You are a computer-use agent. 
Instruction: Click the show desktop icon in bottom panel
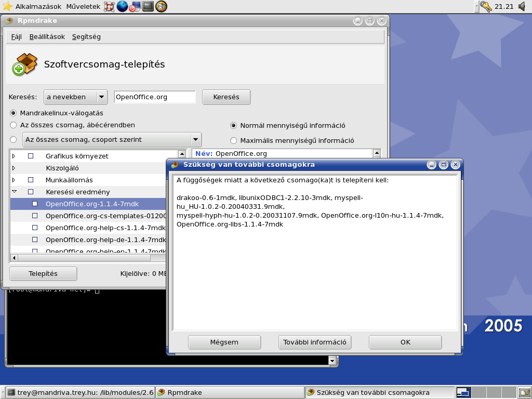pyautogui.click(x=525, y=393)
